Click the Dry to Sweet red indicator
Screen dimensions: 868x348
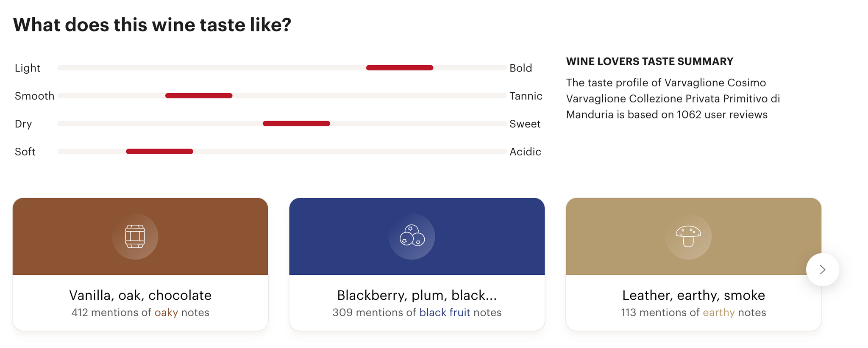(x=296, y=124)
